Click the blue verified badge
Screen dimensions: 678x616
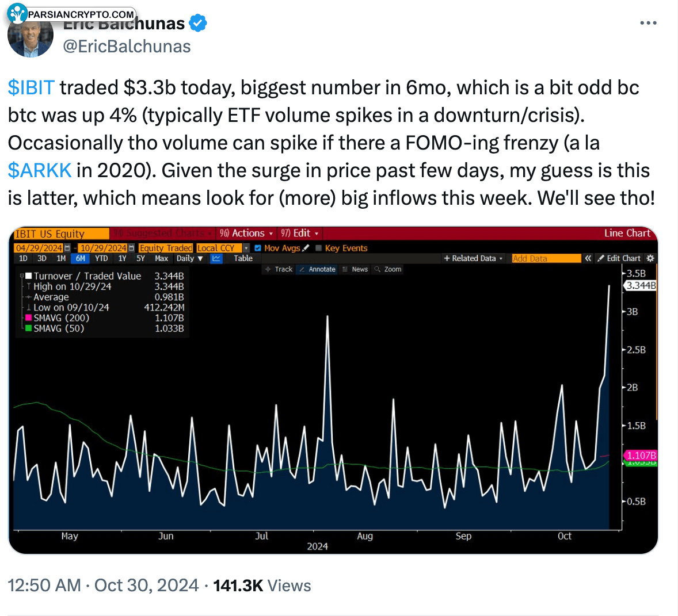coord(198,23)
